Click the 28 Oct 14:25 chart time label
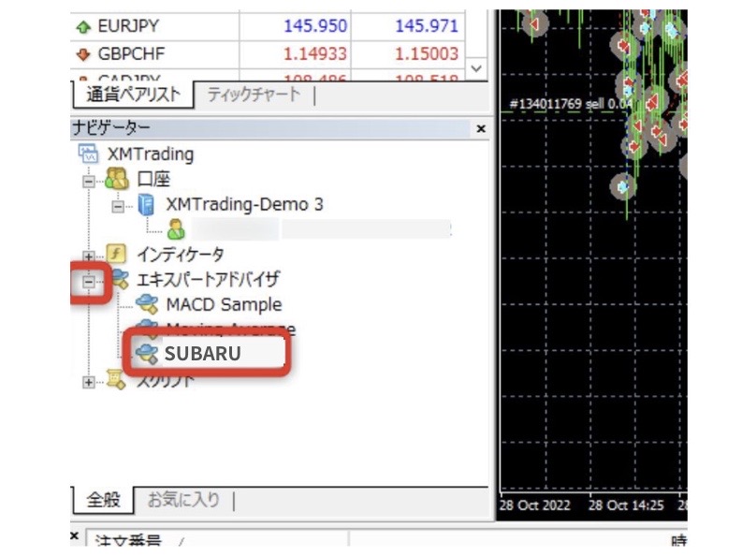Screen dimensions: 756x556 [626, 505]
